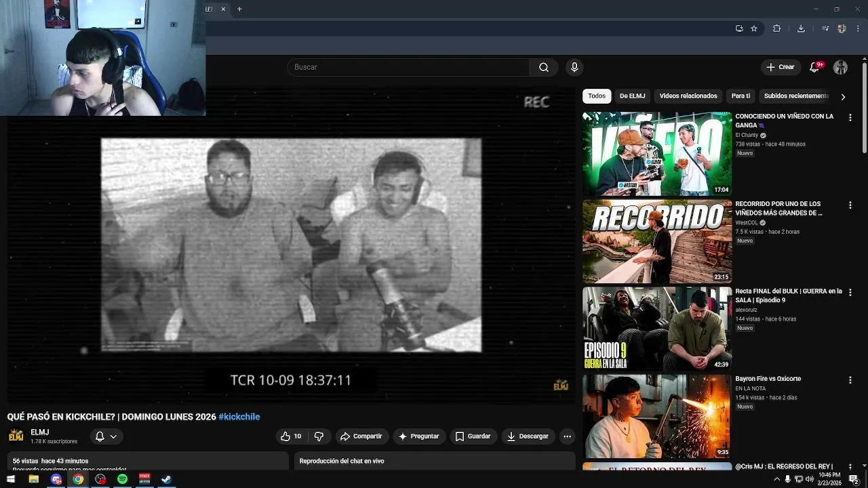This screenshot has width=868, height=488.
Task: Open the Chrome three-dot menu
Action: pos(859,28)
